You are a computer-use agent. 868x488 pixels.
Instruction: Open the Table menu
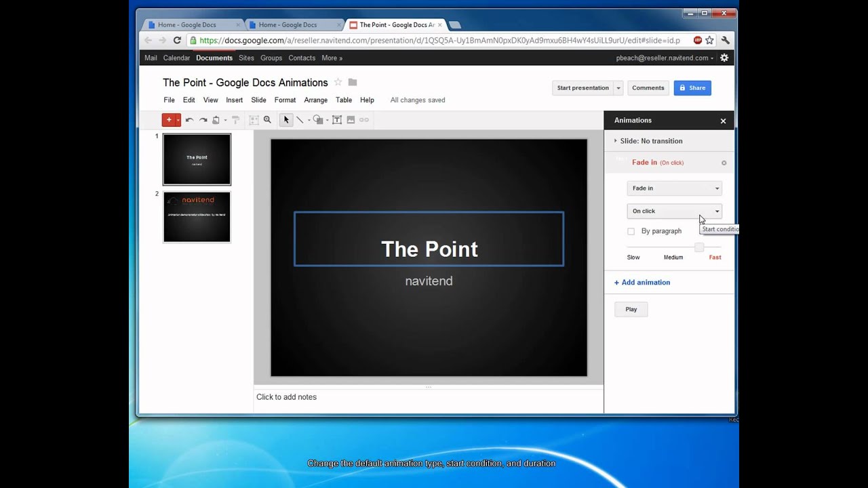tap(344, 100)
